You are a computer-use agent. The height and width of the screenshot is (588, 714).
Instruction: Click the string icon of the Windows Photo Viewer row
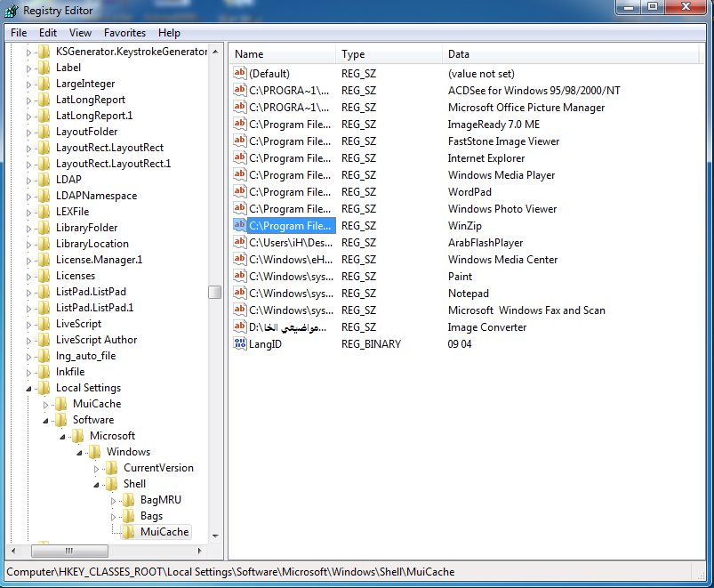pos(240,208)
